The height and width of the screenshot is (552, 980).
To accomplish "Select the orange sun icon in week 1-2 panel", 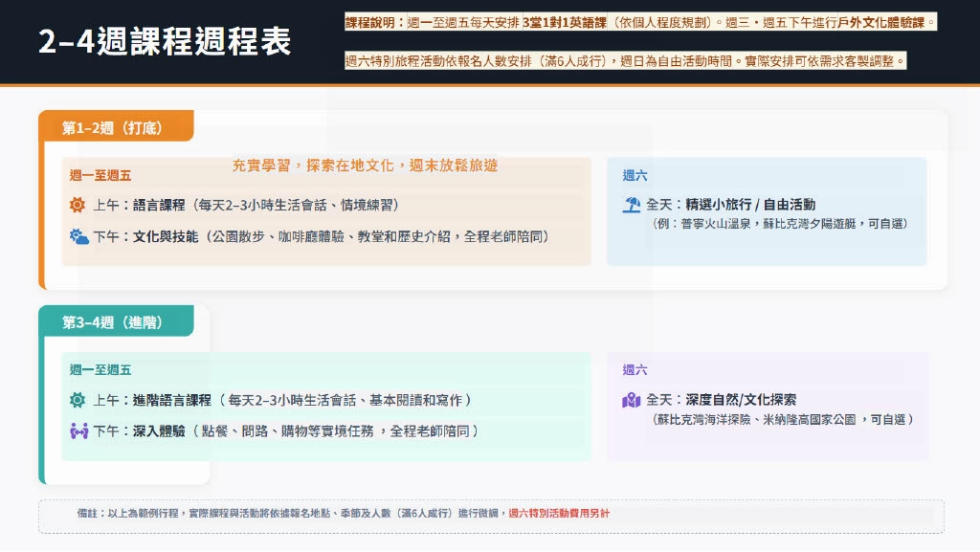I will 77,204.
